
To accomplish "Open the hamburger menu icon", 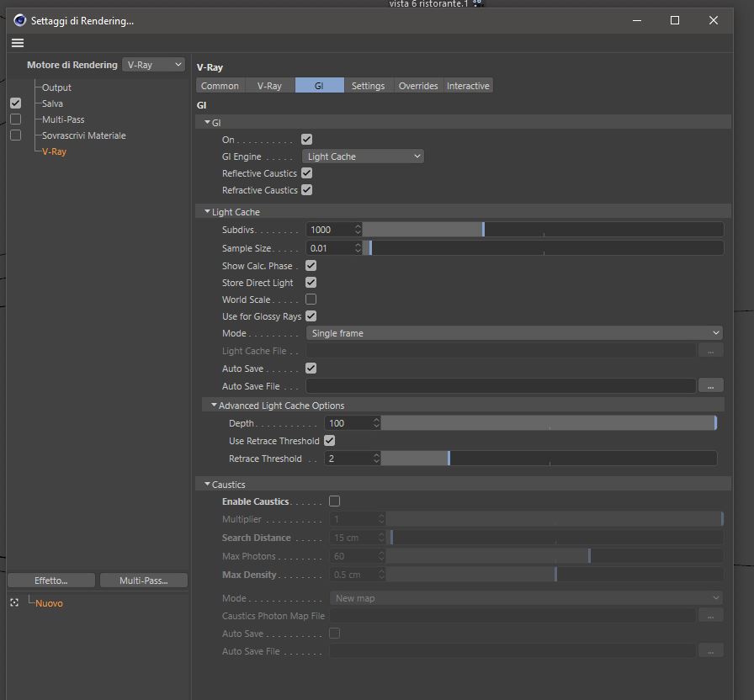I will tap(18, 43).
